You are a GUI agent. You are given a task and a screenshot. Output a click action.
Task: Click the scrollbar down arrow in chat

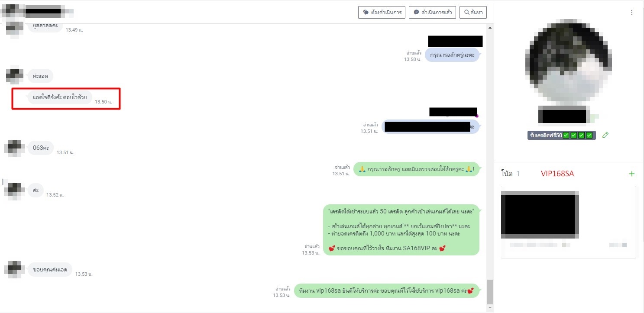490,308
